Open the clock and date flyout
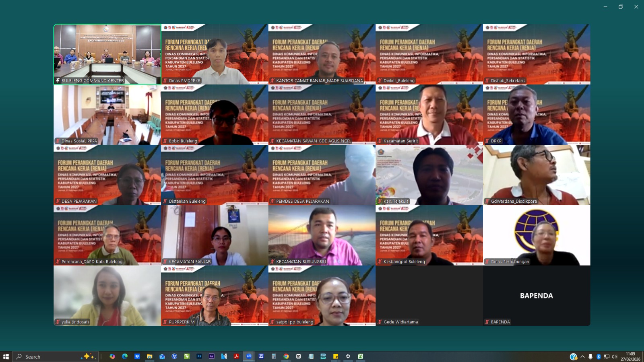Image resolution: width=644 pixels, height=362 pixels. [x=630, y=357]
